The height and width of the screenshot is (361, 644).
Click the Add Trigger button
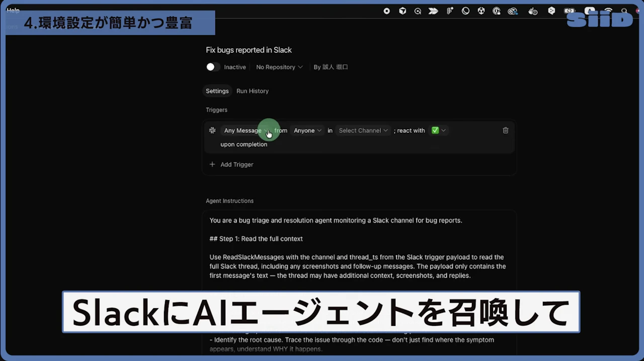pyautogui.click(x=231, y=164)
